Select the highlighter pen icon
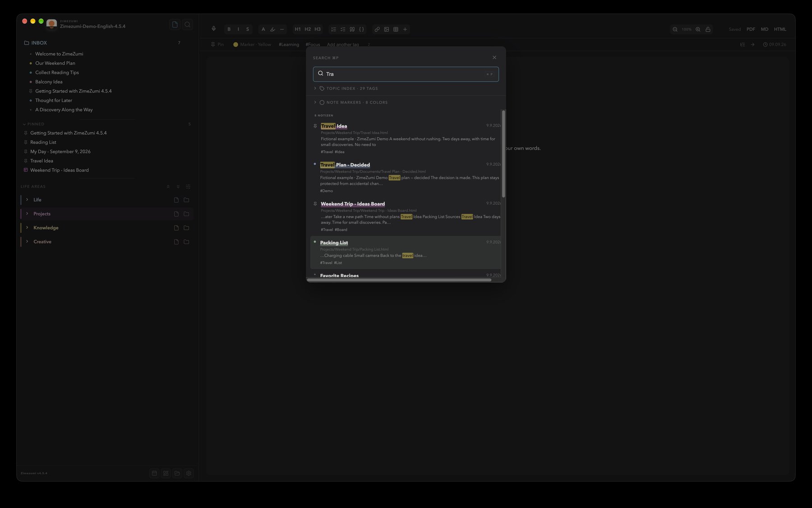 tap(272, 29)
